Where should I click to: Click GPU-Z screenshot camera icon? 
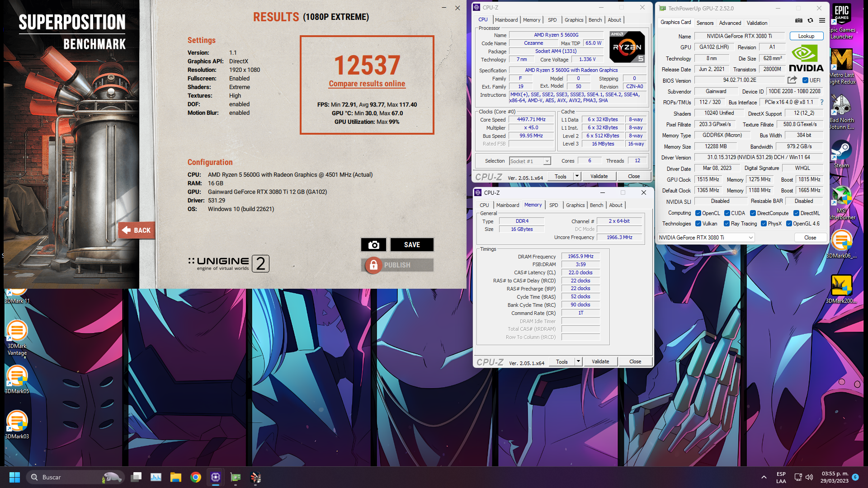799,20
